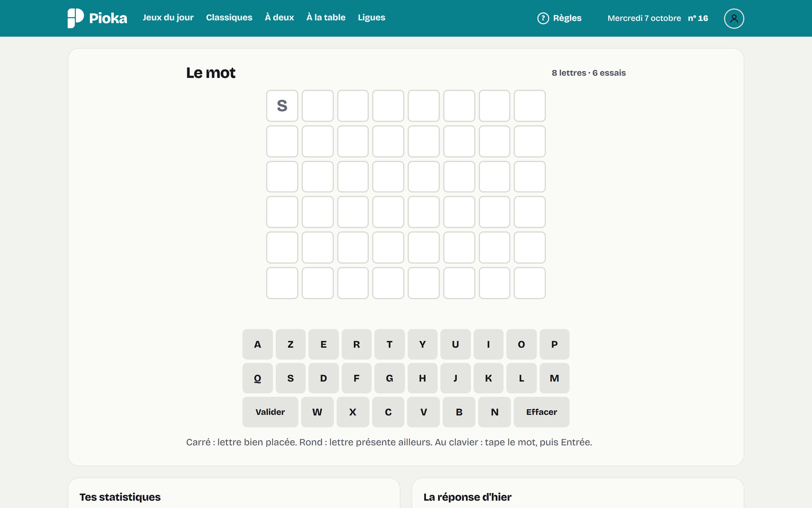Tap the H key

[x=422, y=378]
